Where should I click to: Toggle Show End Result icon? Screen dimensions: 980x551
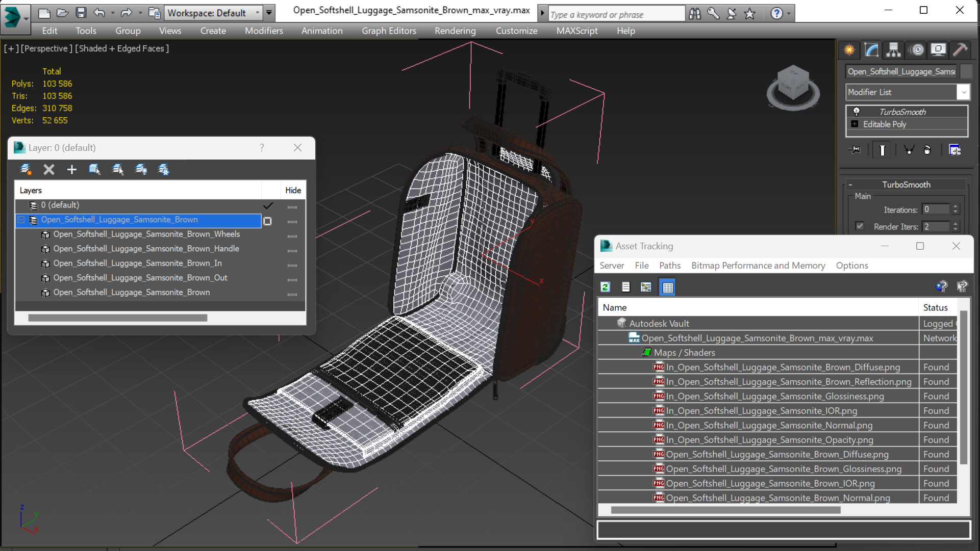882,150
